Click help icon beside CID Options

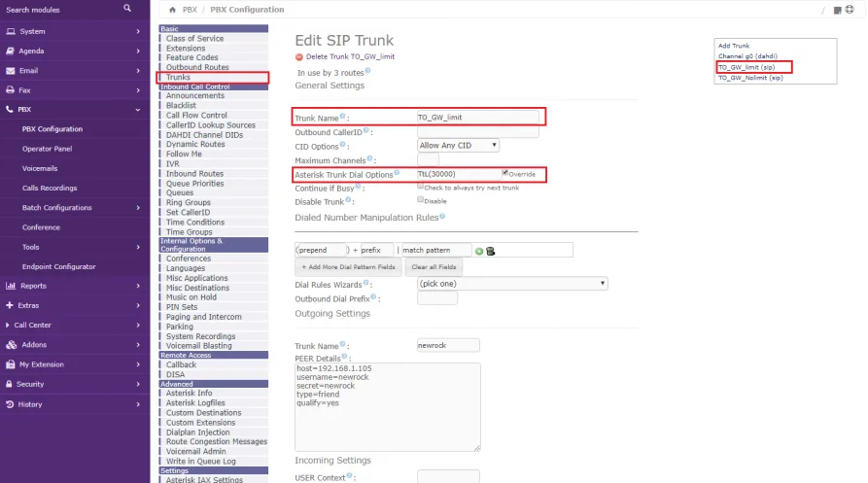342,145
